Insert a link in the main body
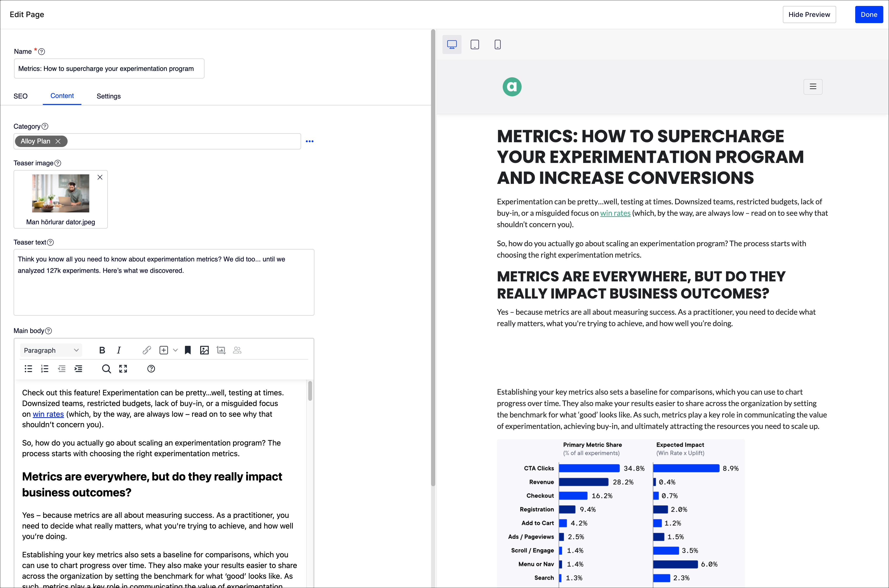889x588 pixels. click(146, 350)
